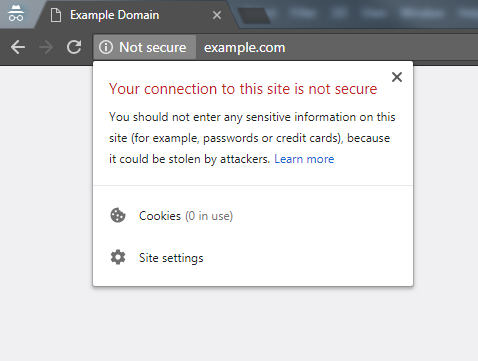Open a new tab button
This screenshot has height=361, width=478.
254,15
